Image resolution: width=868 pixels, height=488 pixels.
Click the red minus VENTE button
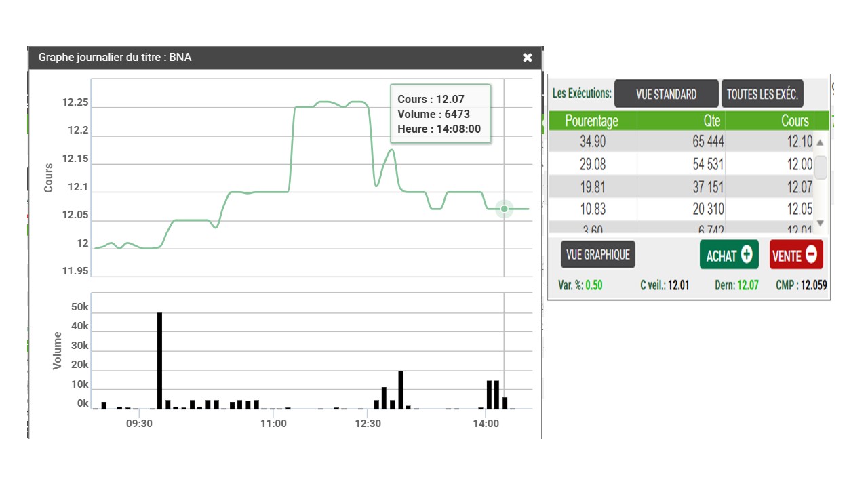[796, 255]
